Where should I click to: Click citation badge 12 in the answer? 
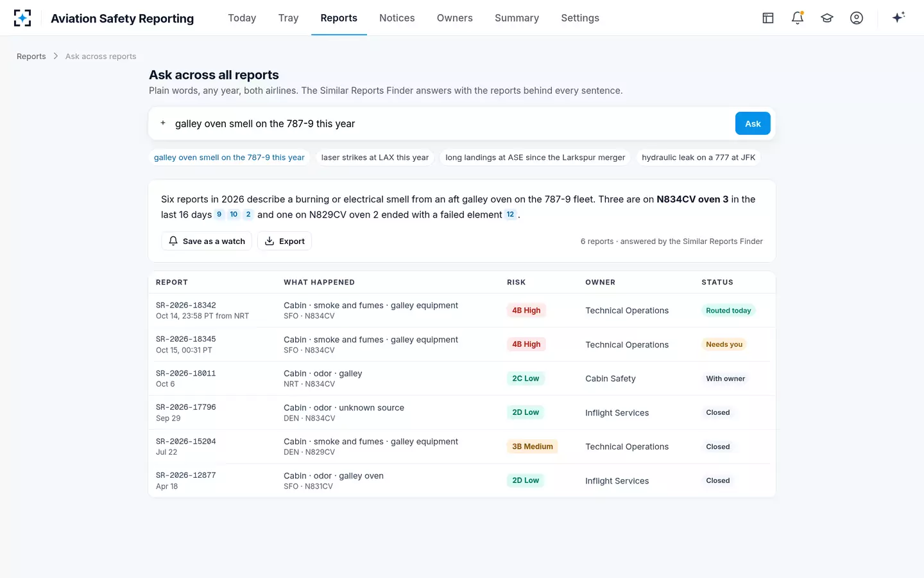tap(510, 215)
